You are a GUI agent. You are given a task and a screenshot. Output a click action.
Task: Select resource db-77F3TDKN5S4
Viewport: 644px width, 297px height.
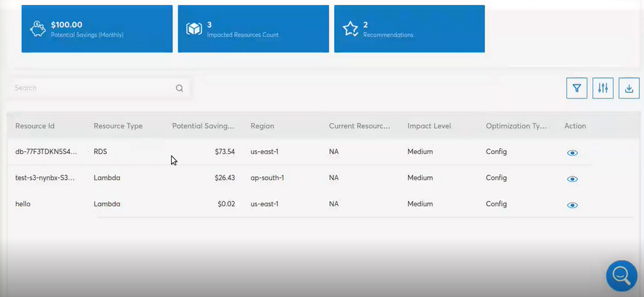click(x=46, y=151)
